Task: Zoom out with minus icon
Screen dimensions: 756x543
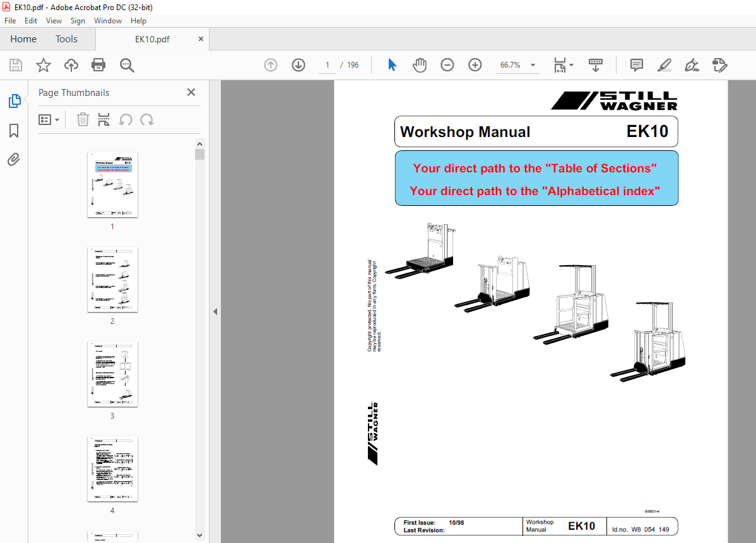Action: (447, 65)
